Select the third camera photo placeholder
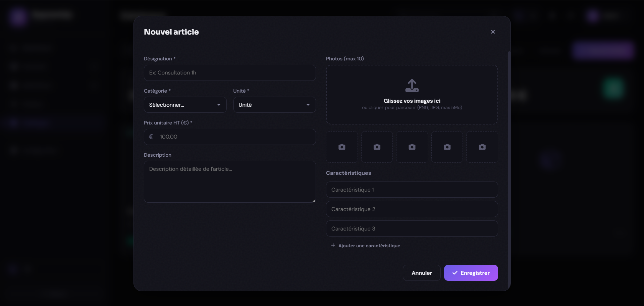This screenshot has height=306, width=644. pyautogui.click(x=412, y=147)
